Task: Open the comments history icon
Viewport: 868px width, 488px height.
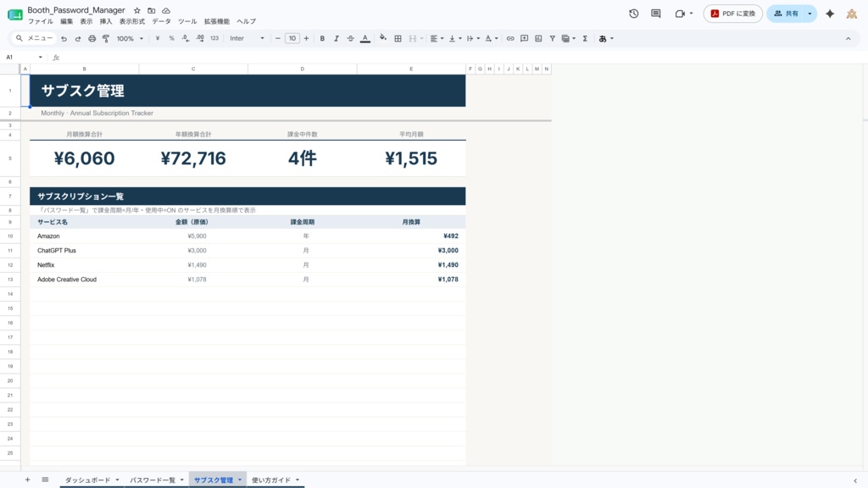Action: [x=656, y=14]
